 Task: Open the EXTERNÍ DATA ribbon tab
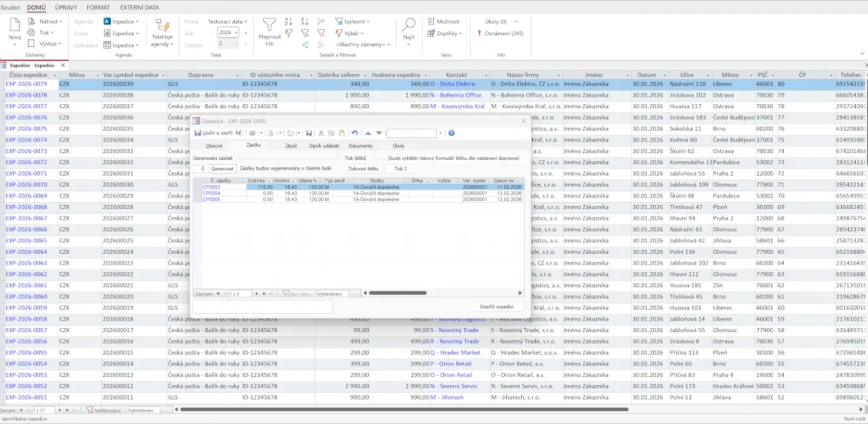click(x=139, y=7)
